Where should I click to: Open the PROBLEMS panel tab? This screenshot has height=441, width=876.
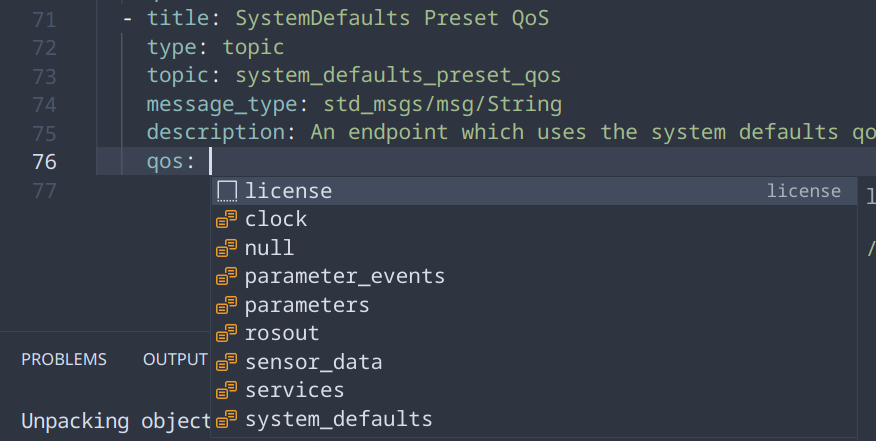click(x=64, y=359)
